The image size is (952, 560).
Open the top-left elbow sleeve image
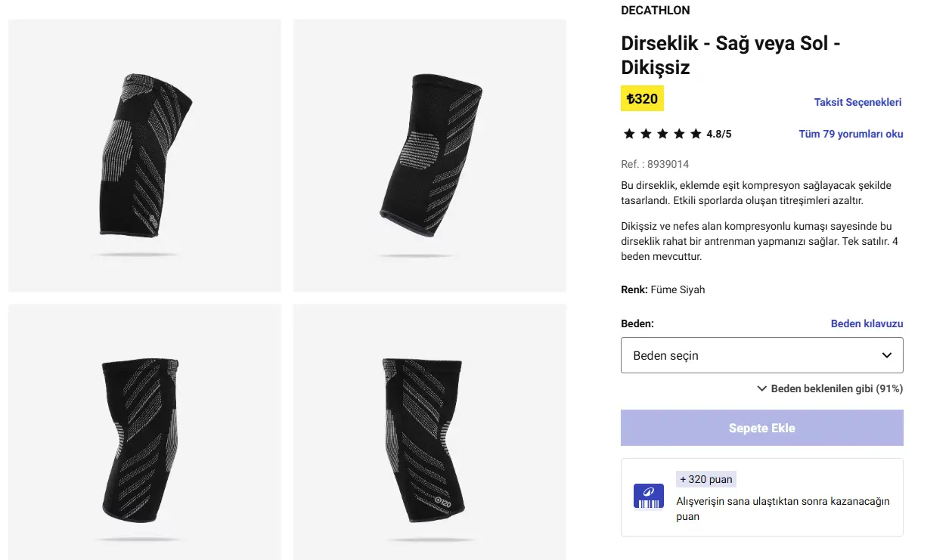pyautogui.click(x=144, y=156)
